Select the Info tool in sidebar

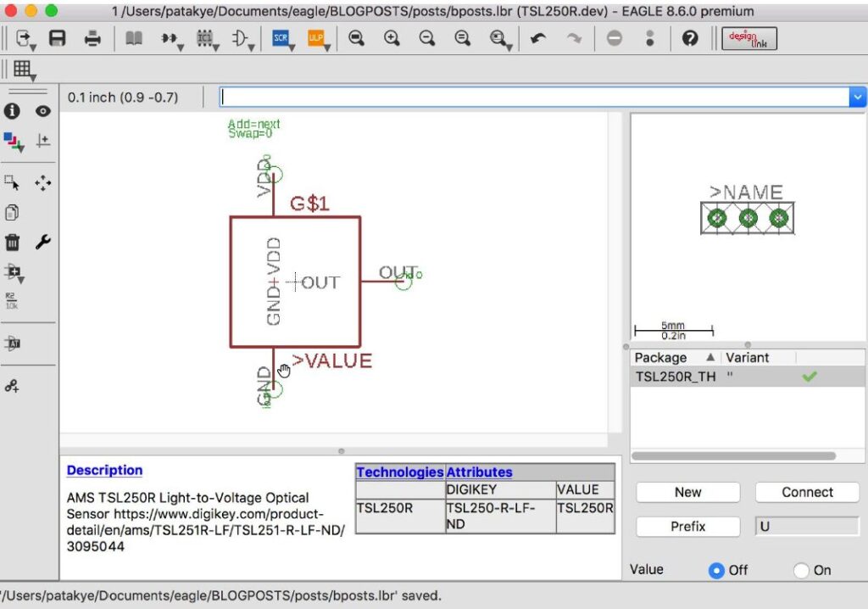click(13, 111)
